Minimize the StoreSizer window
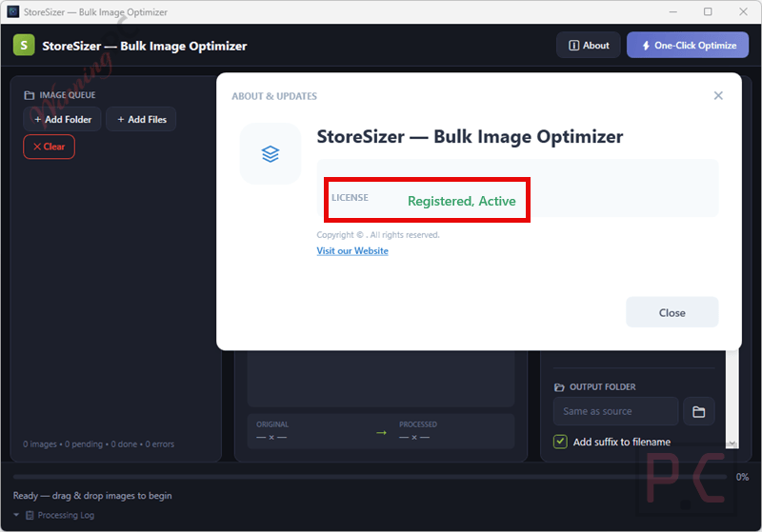Viewport: 762px width, 532px height. 673,11
